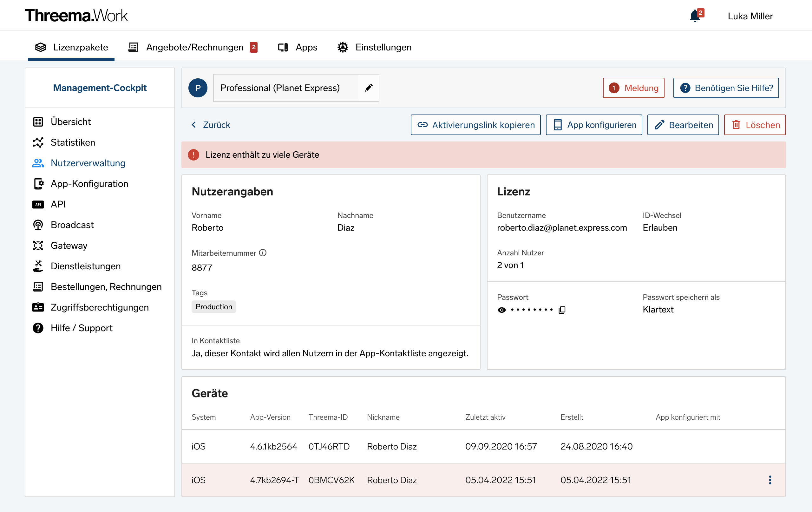Image resolution: width=812 pixels, height=512 pixels.
Task: Click the Zugriffsberechtigungen ID card icon
Action: [x=38, y=307]
